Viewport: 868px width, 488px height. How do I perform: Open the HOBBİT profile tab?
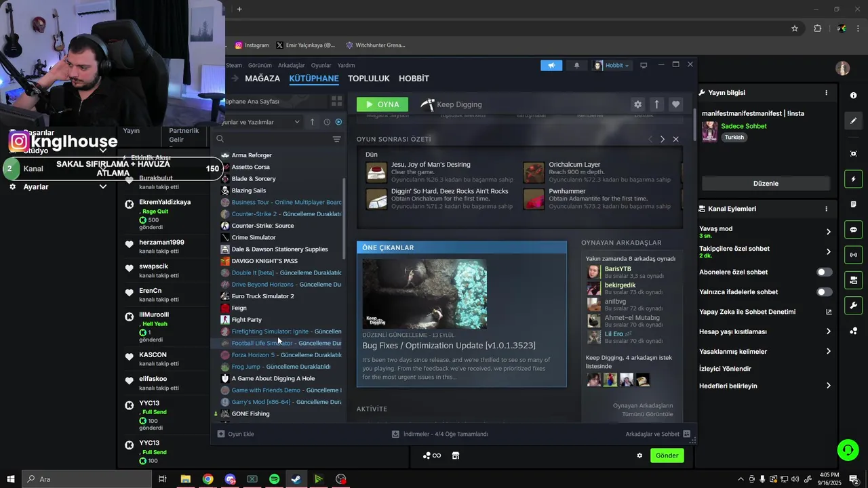pos(414,79)
